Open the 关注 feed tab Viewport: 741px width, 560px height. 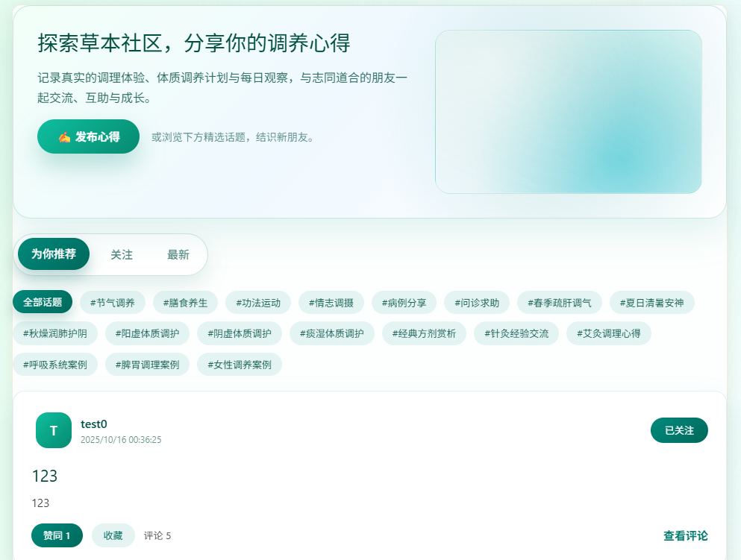[x=122, y=255]
